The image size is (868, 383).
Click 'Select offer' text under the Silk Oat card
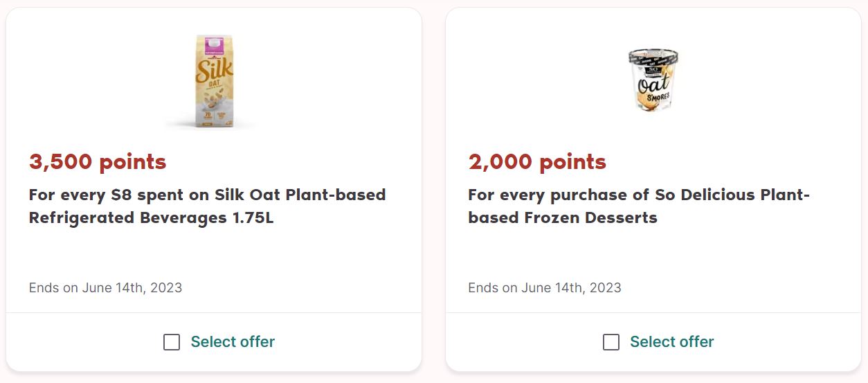[233, 342]
